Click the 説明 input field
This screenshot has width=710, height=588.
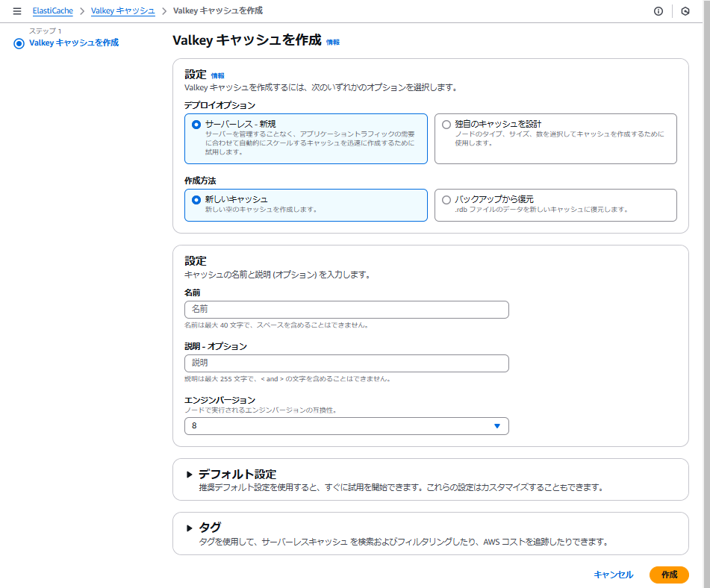346,363
